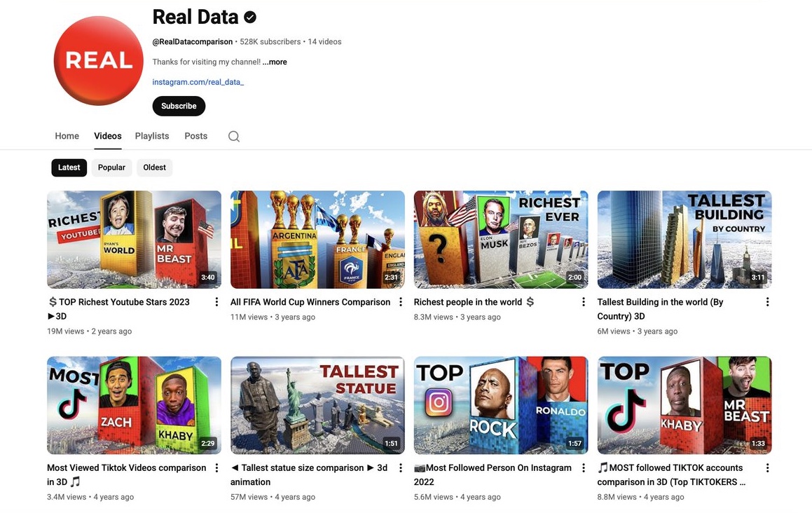Play the Richest Ever thumbnail with Musk
The width and height of the screenshot is (812, 513).
point(501,240)
